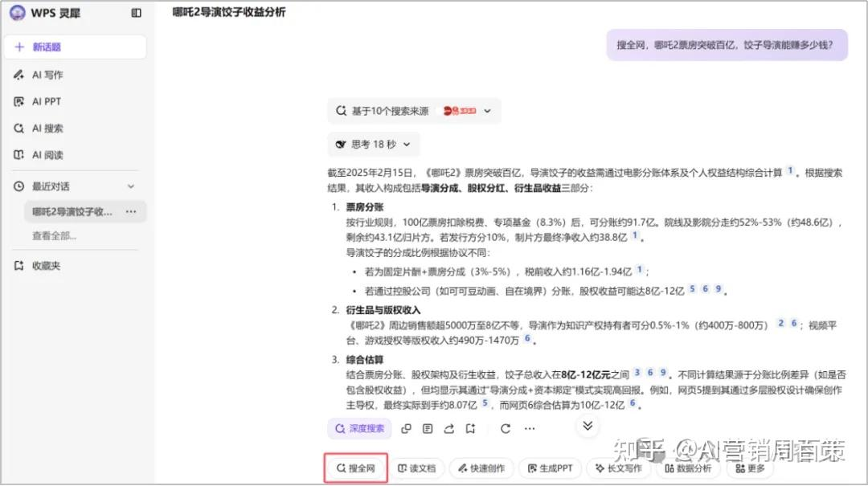Select the 搜全网 mode
The height and width of the screenshot is (486, 868).
coord(356,468)
